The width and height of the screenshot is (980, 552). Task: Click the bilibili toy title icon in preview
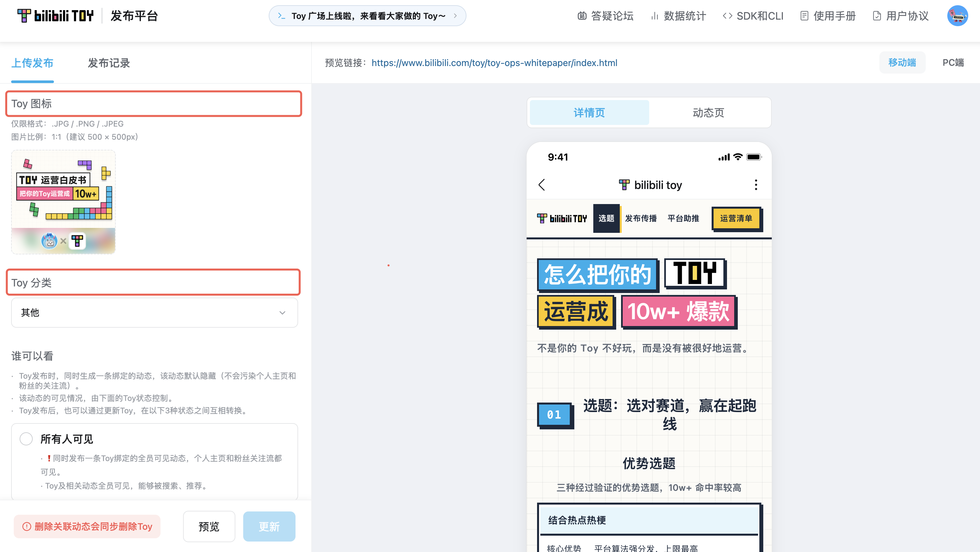point(624,185)
